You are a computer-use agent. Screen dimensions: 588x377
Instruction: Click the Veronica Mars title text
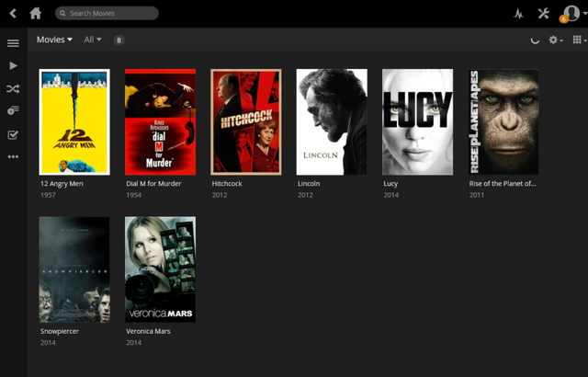click(x=148, y=331)
